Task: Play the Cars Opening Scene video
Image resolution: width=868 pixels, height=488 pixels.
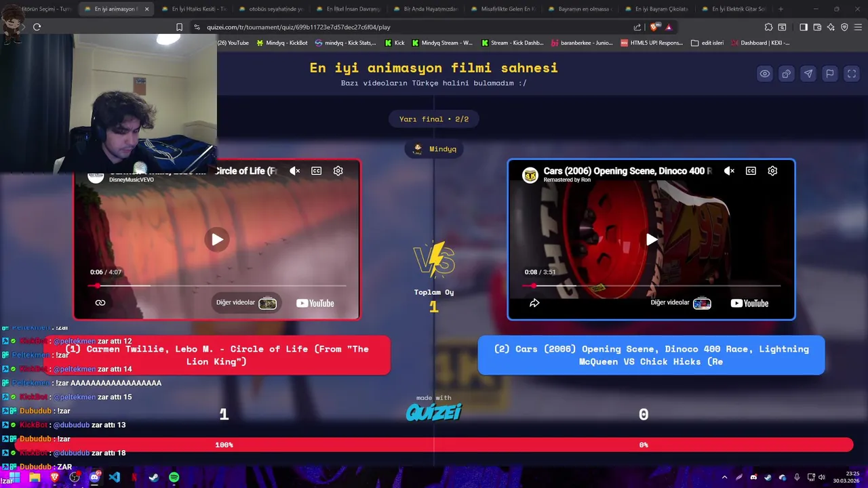Action: [x=651, y=239]
